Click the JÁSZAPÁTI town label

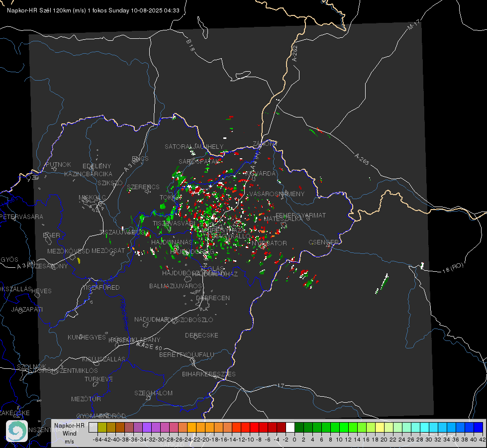27,309
